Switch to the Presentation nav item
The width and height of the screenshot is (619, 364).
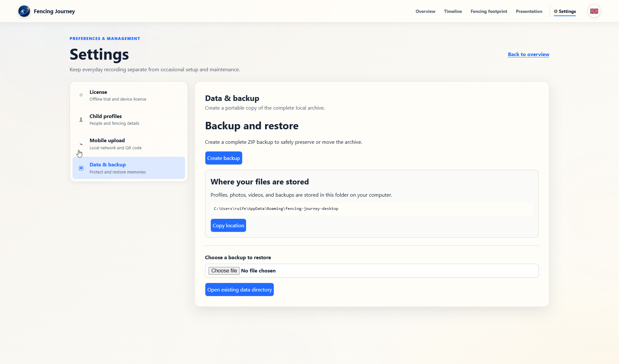529,11
